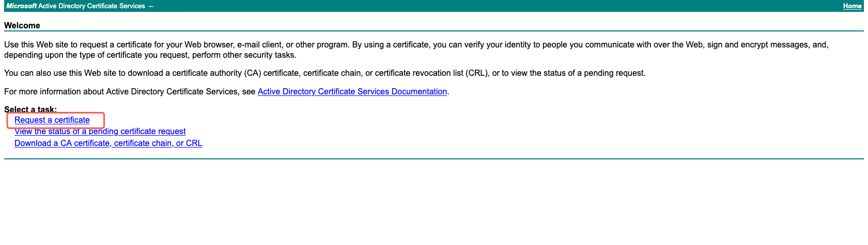The image size is (868, 245).
Task: Open Active Directory Certificate Services Documentation link
Action: coord(352,92)
